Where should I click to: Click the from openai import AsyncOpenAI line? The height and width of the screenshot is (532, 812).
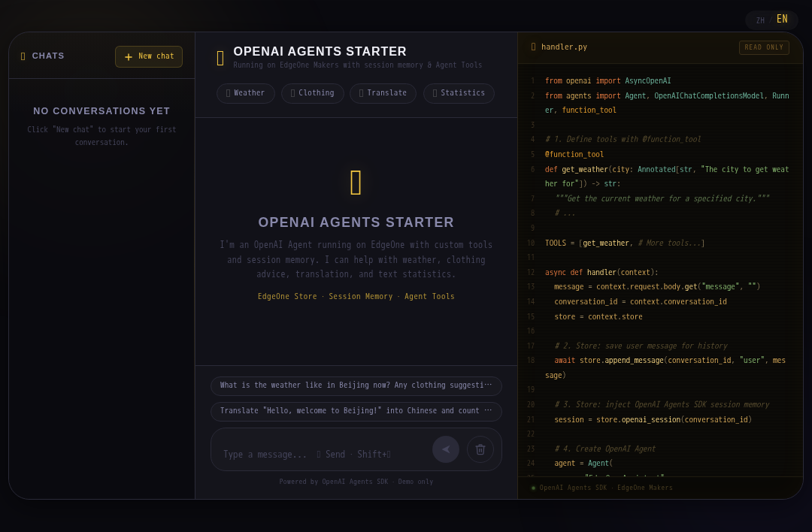[x=607, y=80]
